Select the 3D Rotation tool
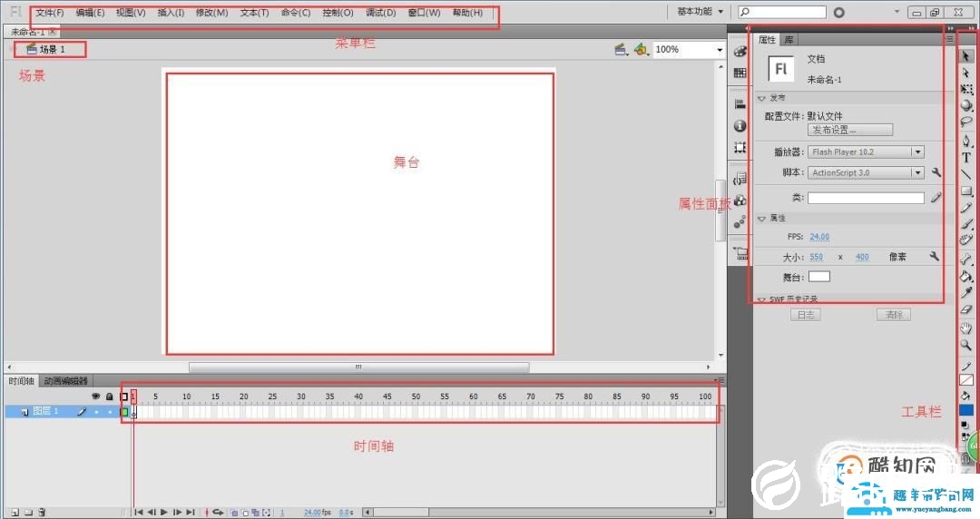 pyautogui.click(x=966, y=105)
